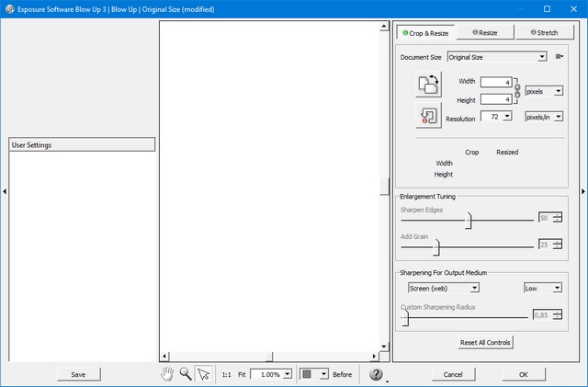The image size is (588, 387).
Task: Switch to the Stretch tab
Action: point(542,32)
